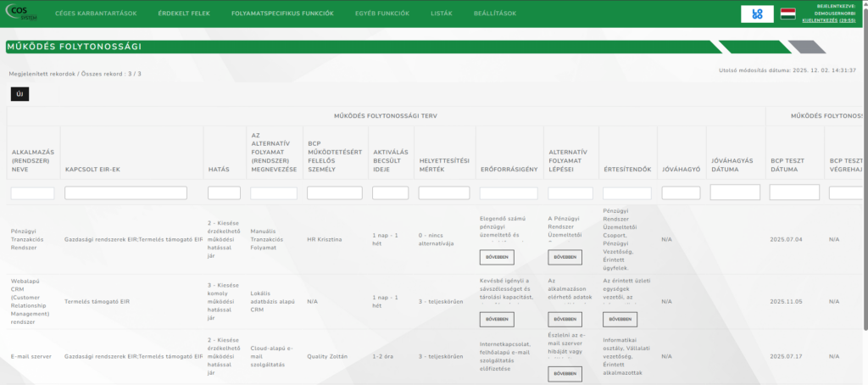Image resolution: width=868 pixels, height=385 pixels.
Task: Click the COS System logo
Action: click(x=21, y=14)
